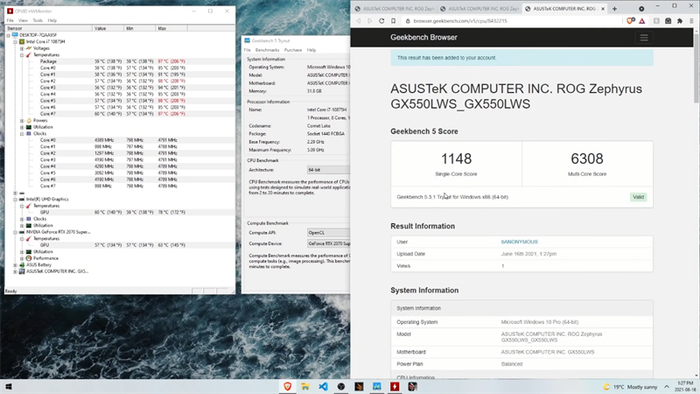This screenshot has width=700, height=394.
Task: Click the Brave Rewards triangle icon
Action: pos(642,21)
